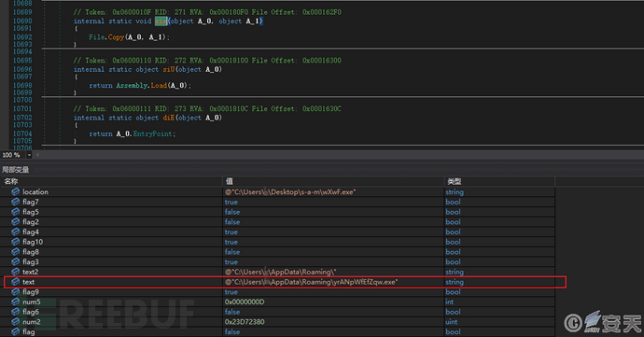644x337 pixels.
Task: Click the variable icon beside flag10
Action: [16, 242]
